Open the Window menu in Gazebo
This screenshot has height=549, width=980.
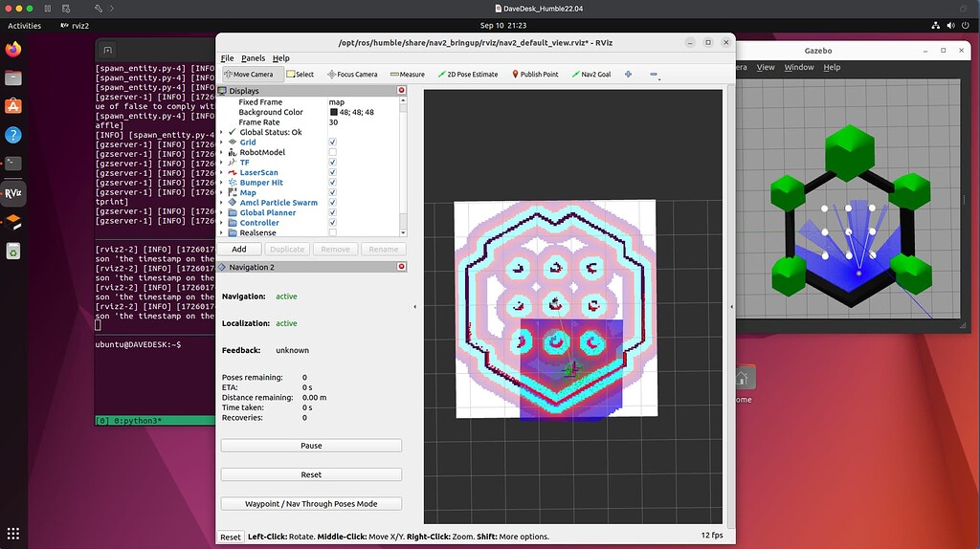tap(799, 68)
